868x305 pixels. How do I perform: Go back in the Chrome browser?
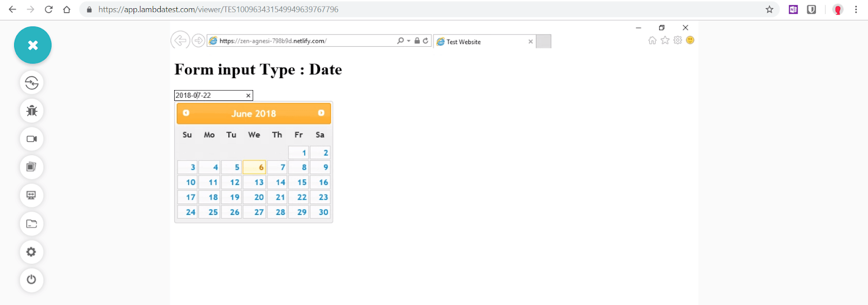tap(12, 9)
